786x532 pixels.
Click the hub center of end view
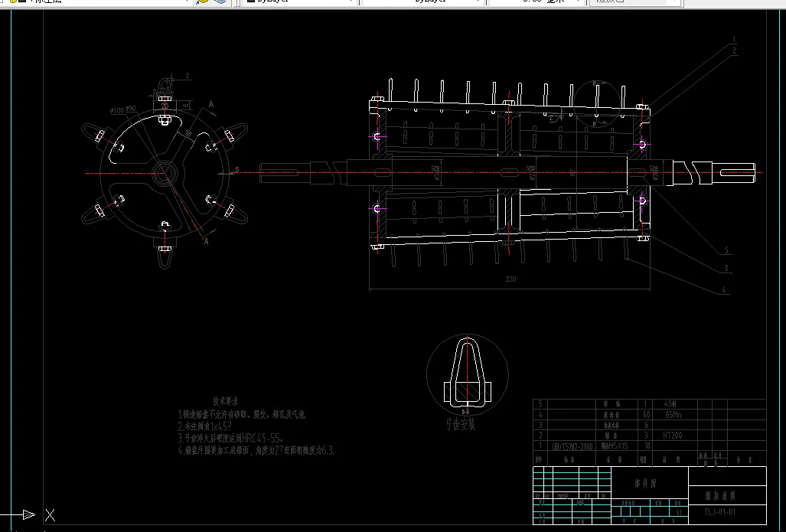tap(164, 174)
